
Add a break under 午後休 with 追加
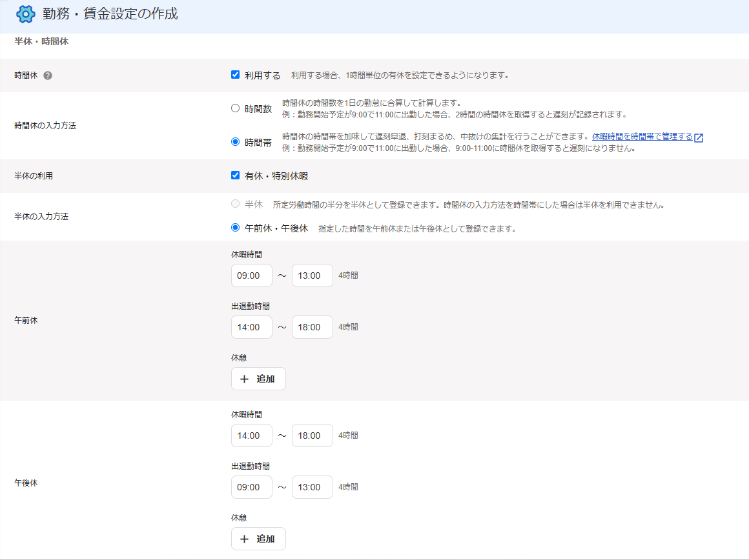[x=258, y=539]
